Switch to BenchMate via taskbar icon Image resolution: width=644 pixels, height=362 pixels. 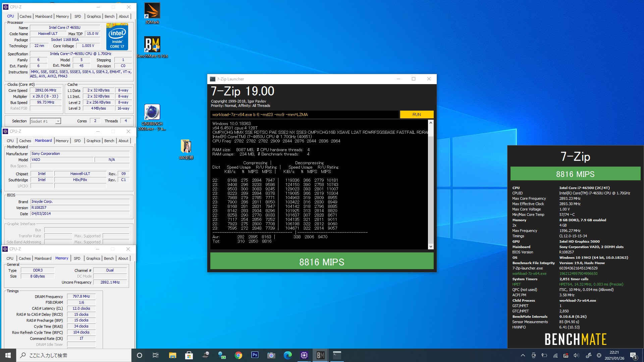[x=321, y=355]
